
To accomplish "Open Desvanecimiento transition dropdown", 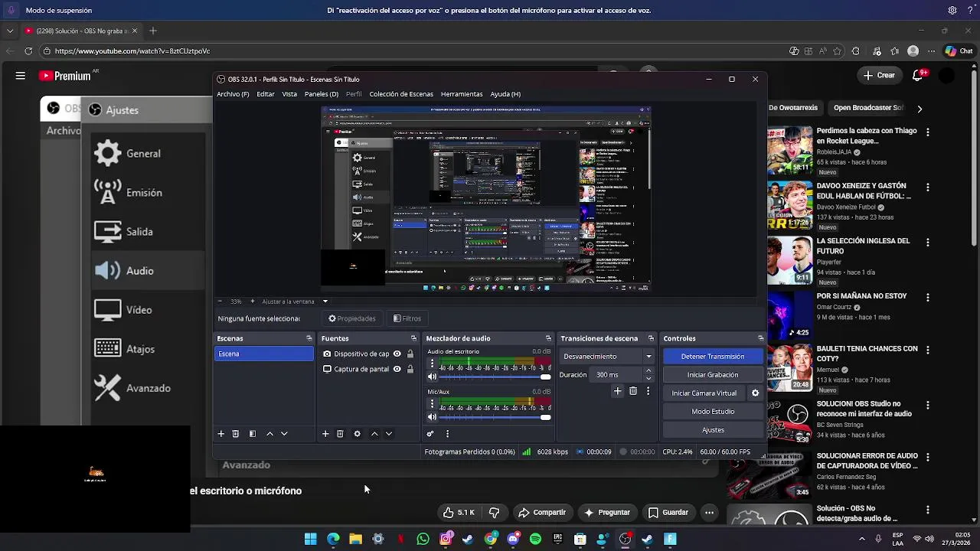I will [608, 357].
